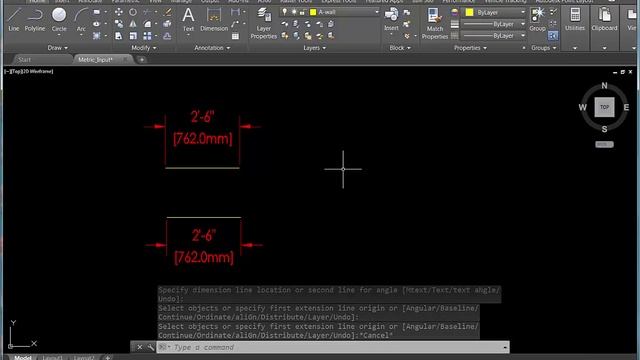Click TOP face on the ViewCube
The height and width of the screenshot is (360, 640).
tap(604, 107)
